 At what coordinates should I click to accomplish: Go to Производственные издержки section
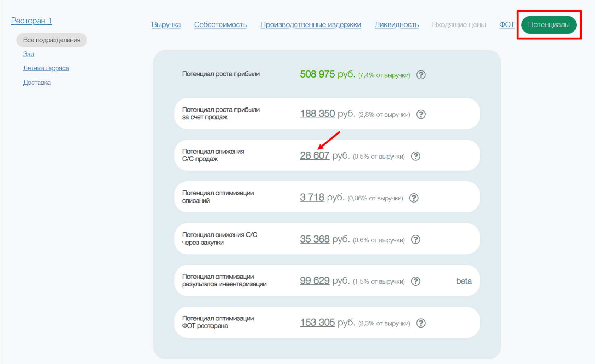click(311, 25)
